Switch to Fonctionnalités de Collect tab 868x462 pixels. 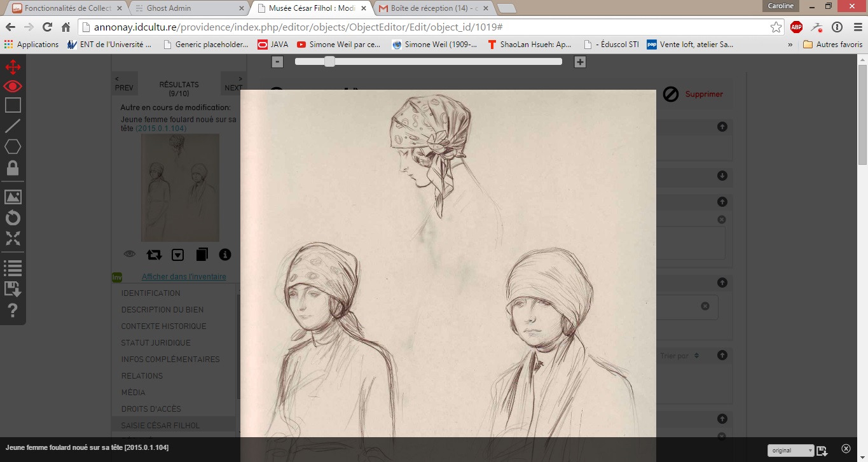click(66, 8)
